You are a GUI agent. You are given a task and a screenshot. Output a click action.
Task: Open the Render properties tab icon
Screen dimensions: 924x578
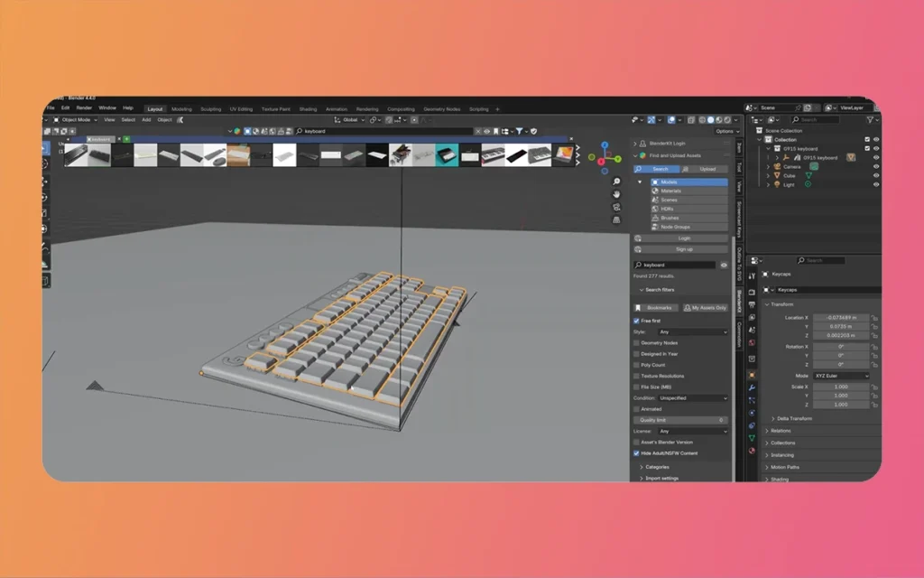[752, 292]
